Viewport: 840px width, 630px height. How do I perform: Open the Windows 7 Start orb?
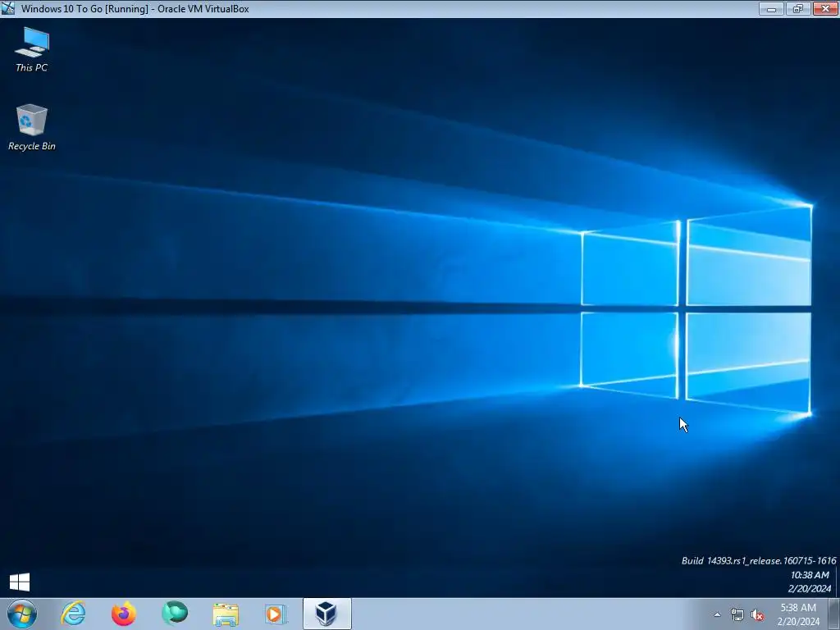(x=22, y=614)
